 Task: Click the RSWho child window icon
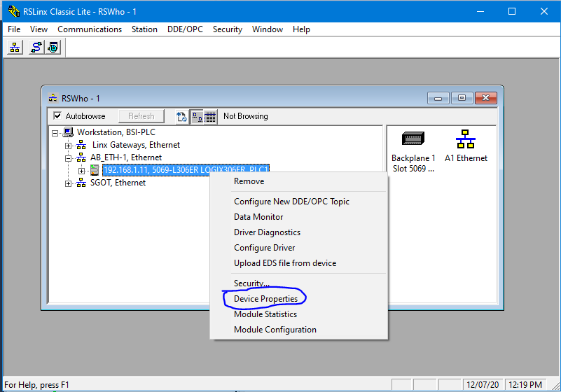point(53,98)
